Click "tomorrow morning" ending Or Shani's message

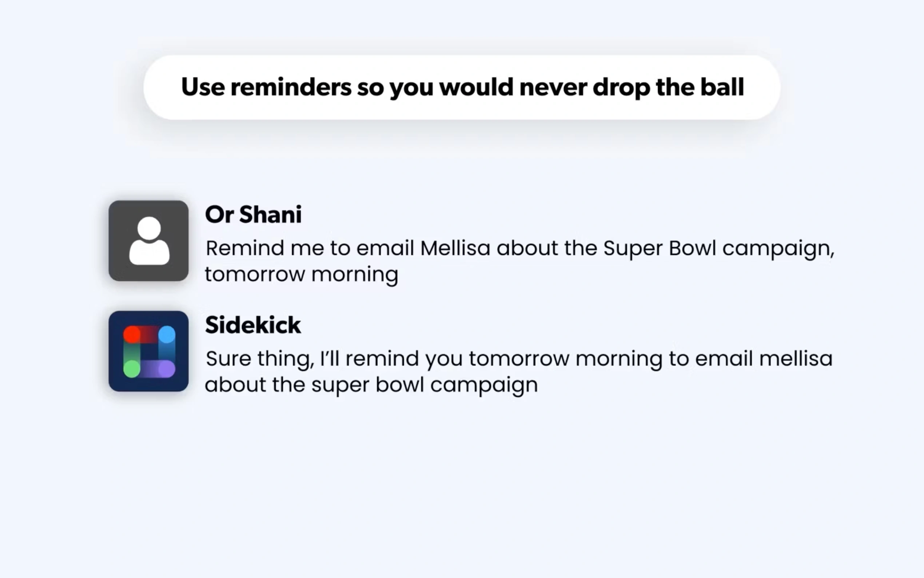[x=301, y=274]
